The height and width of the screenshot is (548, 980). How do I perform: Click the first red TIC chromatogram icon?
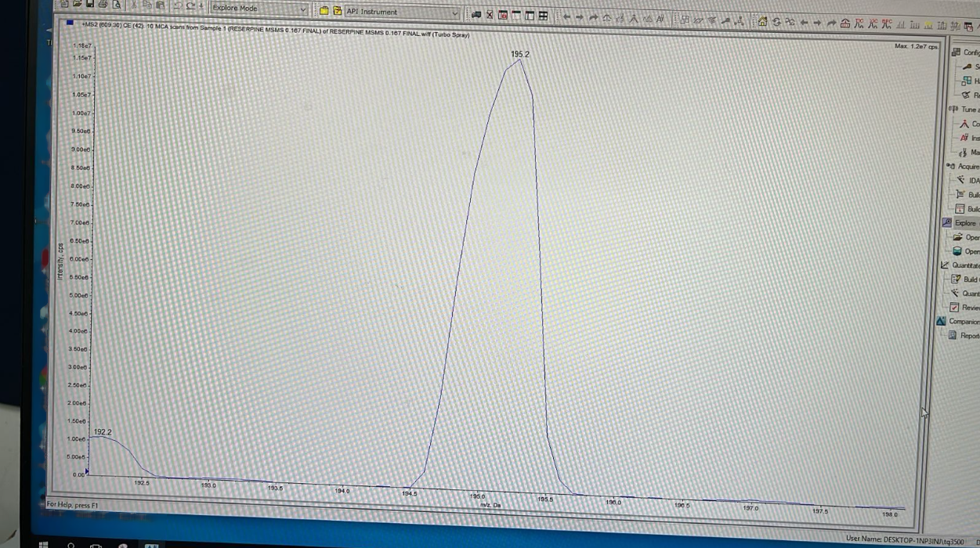(859, 23)
